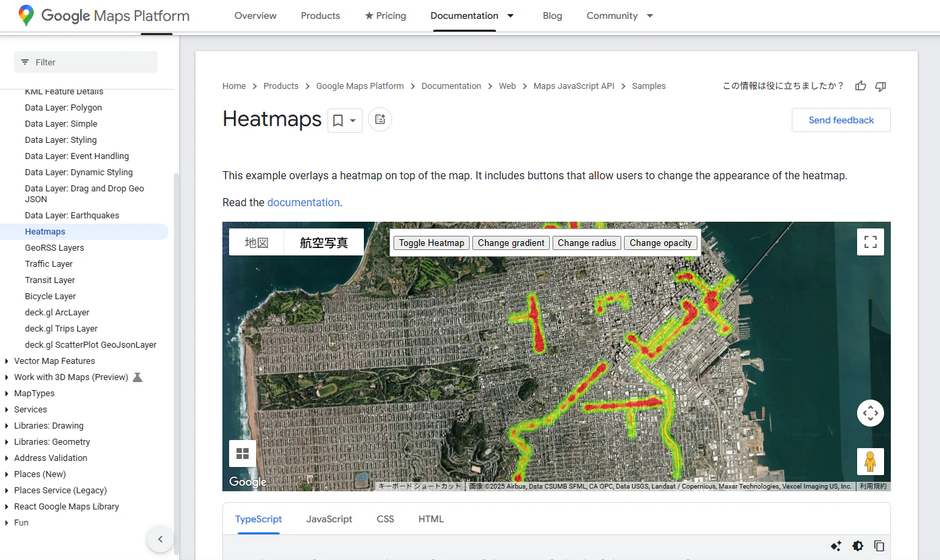
Task: Click the Street View Pegman icon
Action: 871,462
